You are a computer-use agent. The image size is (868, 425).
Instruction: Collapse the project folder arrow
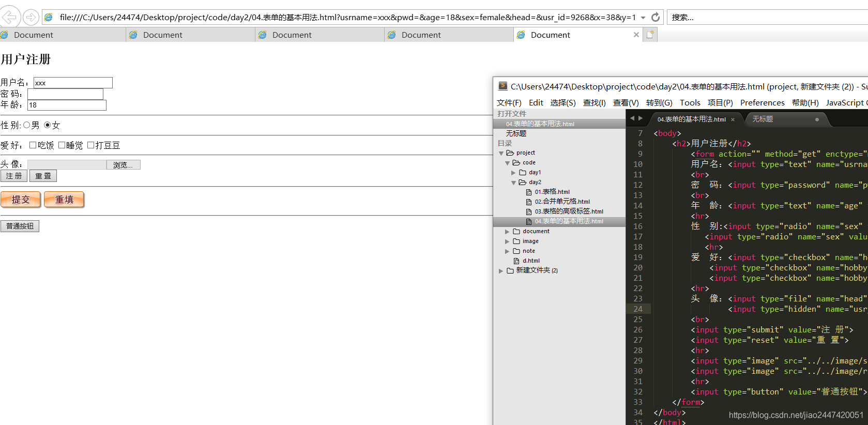click(501, 153)
